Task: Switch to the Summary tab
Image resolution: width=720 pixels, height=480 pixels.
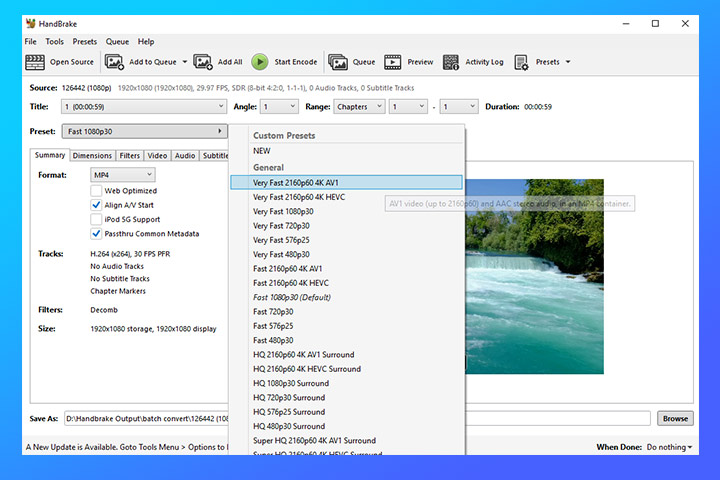Action: pos(50,155)
